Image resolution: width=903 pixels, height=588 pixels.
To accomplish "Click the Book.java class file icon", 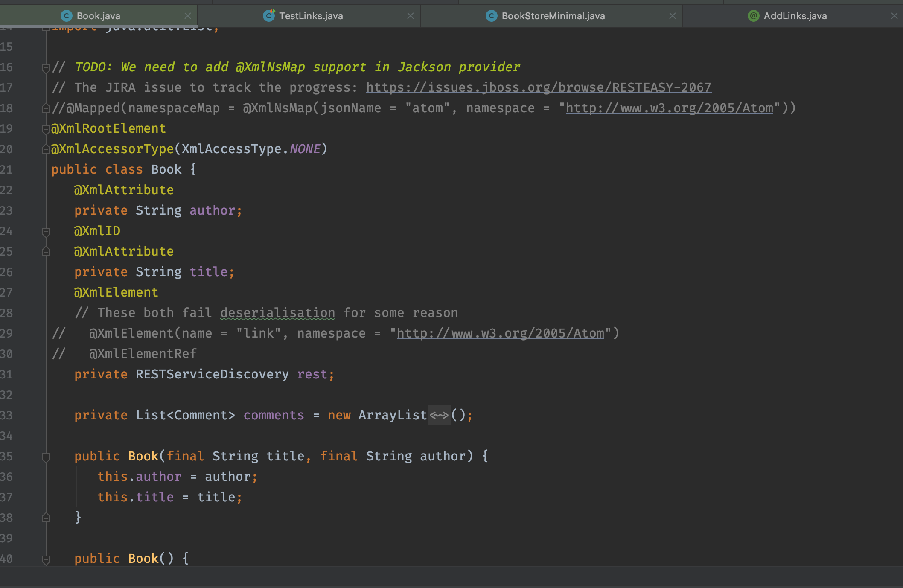I will click(66, 16).
